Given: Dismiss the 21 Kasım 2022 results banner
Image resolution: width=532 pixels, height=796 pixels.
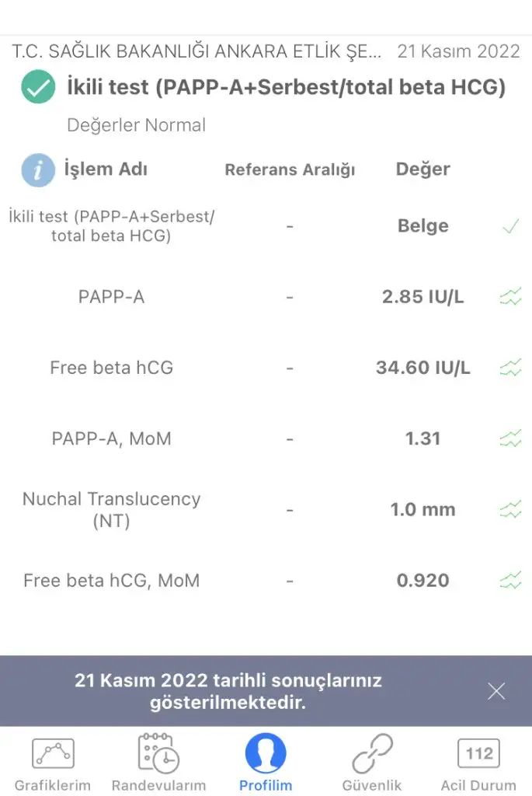Looking at the screenshot, I should click(496, 691).
